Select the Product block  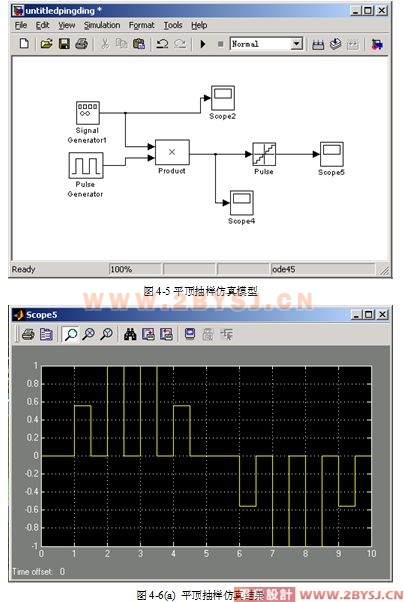coord(172,152)
